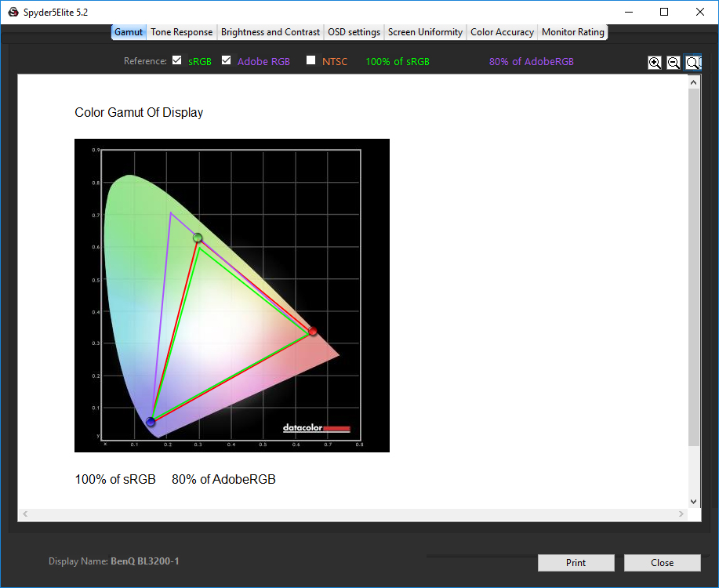Image resolution: width=719 pixels, height=588 pixels.
Task: Click the red primary marker on gamut chart
Action: 313,332
